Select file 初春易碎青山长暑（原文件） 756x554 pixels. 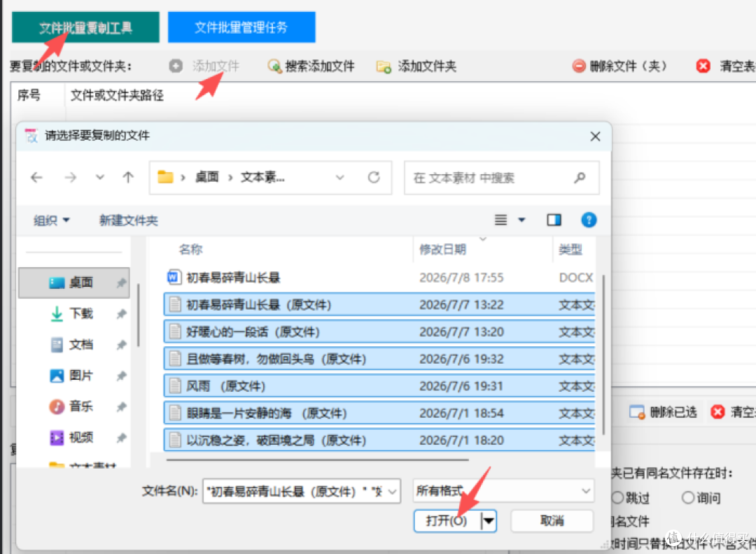(379, 304)
